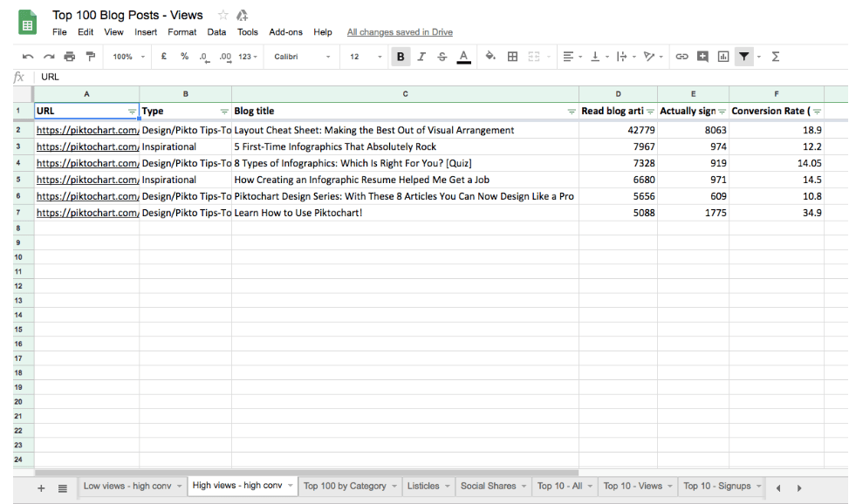Viewport: 856px width, 504px height.
Task: Increase decimal places
Action: click(225, 57)
